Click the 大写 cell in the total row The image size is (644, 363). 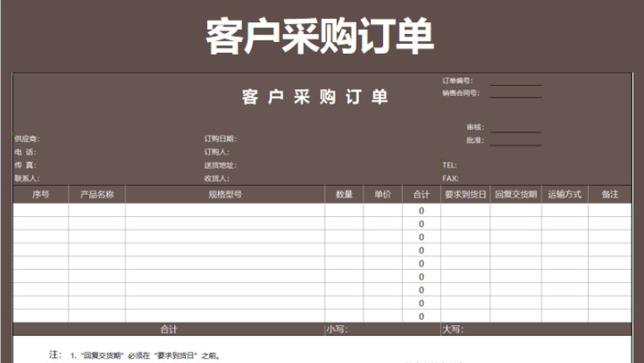(536, 329)
